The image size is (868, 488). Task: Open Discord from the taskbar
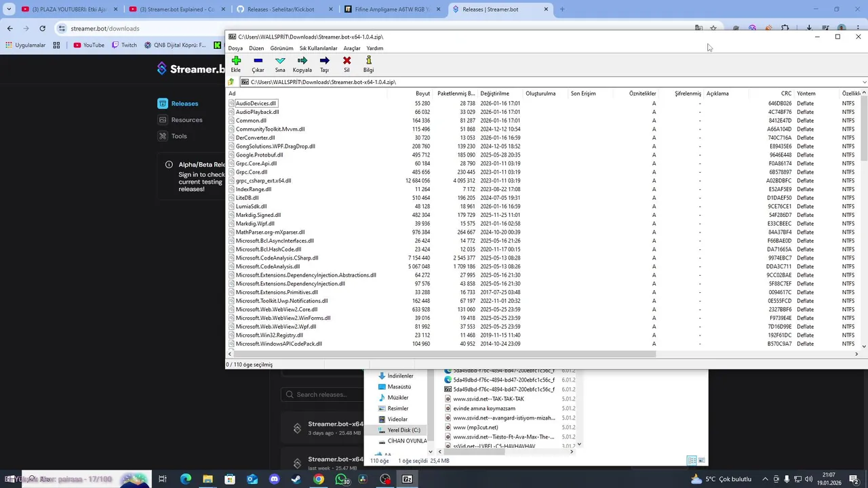(274, 479)
